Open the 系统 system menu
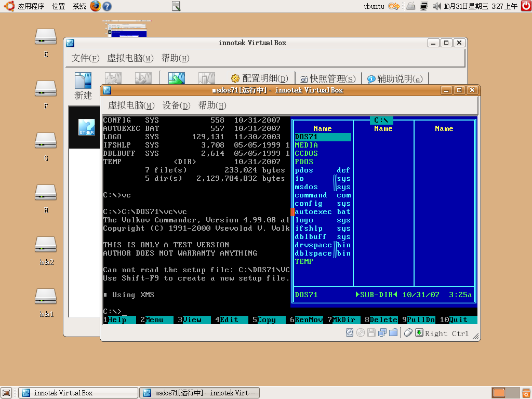The height and width of the screenshot is (399, 532). point(79,6)
